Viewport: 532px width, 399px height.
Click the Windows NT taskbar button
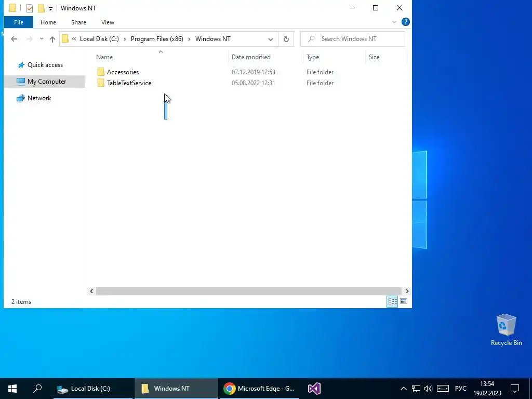click(x=176, y=389)
